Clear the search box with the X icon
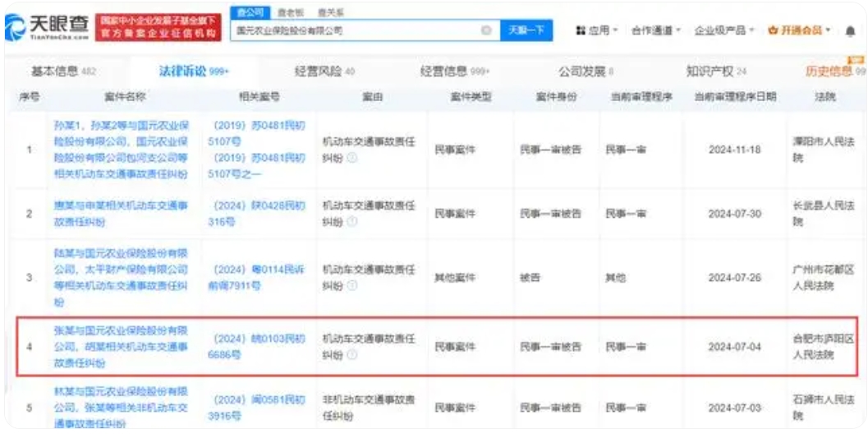This screenshot has height=434, width=868. point(487,30)
